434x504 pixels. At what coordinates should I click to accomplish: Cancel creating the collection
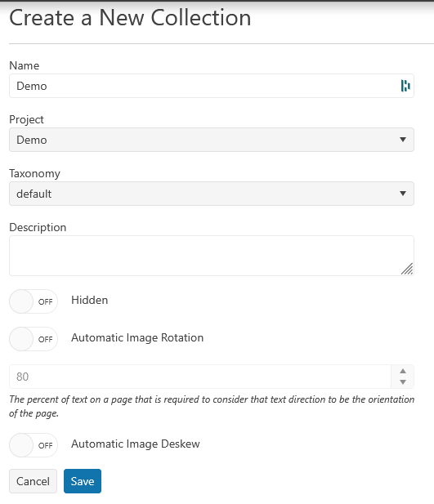click(x=34, y=481)
